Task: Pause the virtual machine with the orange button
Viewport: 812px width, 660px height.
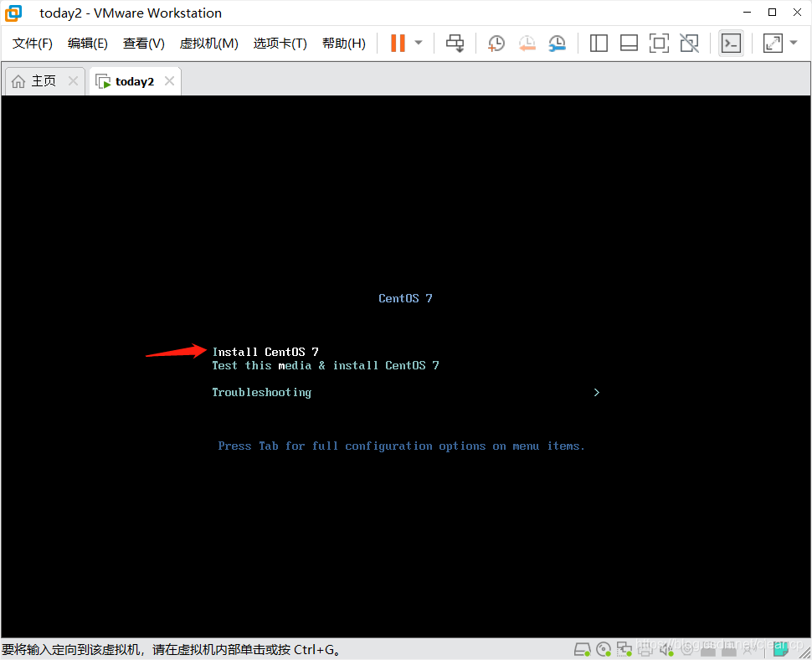Action: pos(398,43)
